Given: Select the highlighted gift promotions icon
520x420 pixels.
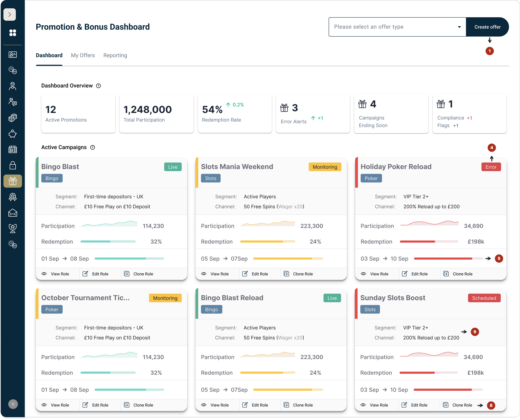Looking at the screenshot, I should 12,181.
